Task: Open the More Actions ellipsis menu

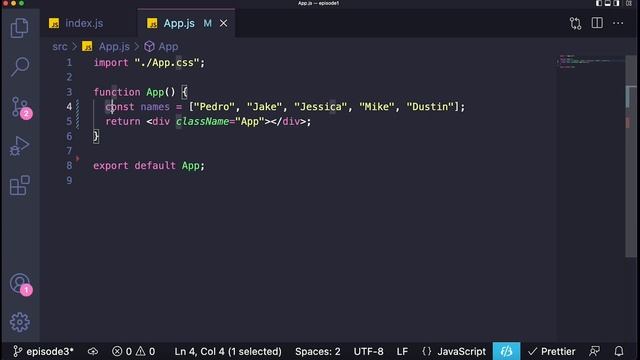Action: pos(618,23)
